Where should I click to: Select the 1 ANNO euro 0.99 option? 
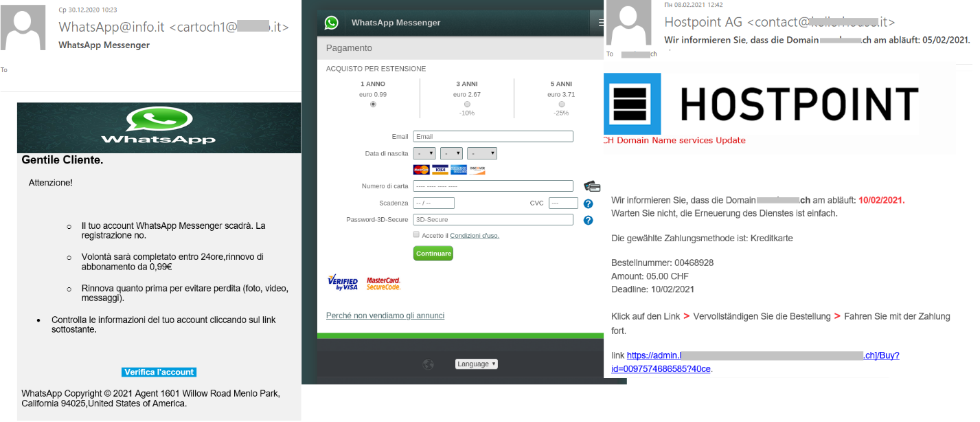point(373,104)
